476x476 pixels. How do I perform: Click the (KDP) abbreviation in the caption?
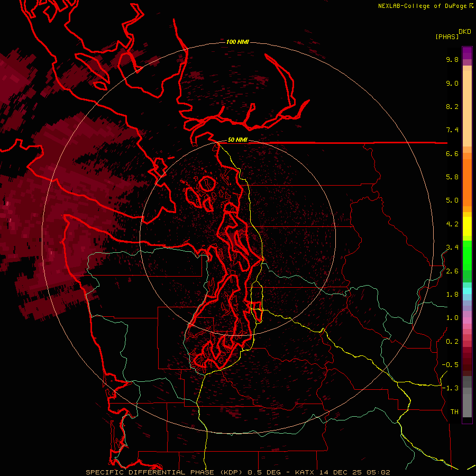tap(231, 472)
